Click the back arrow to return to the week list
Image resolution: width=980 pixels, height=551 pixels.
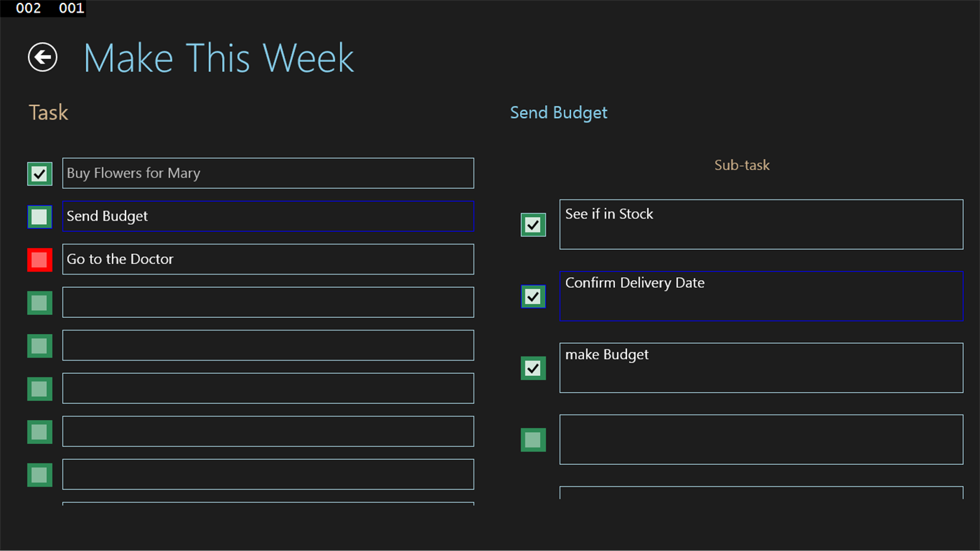[x=41, y=57]
